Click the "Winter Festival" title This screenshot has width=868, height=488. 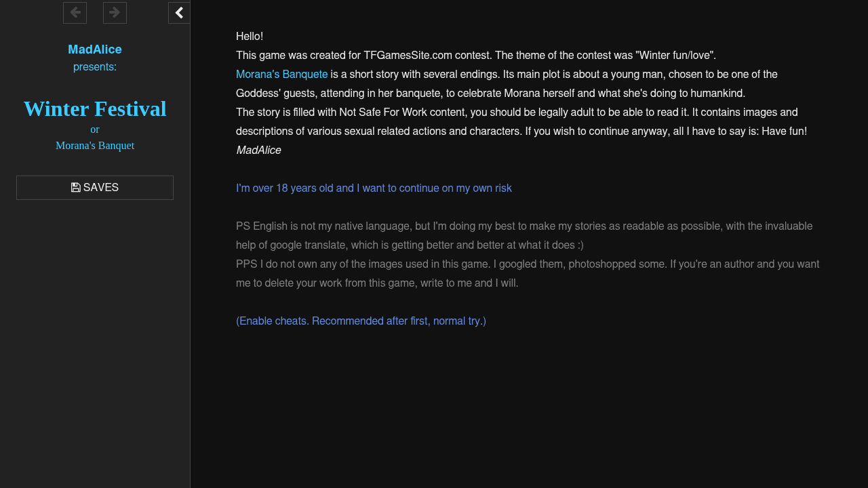click(95, 108)
